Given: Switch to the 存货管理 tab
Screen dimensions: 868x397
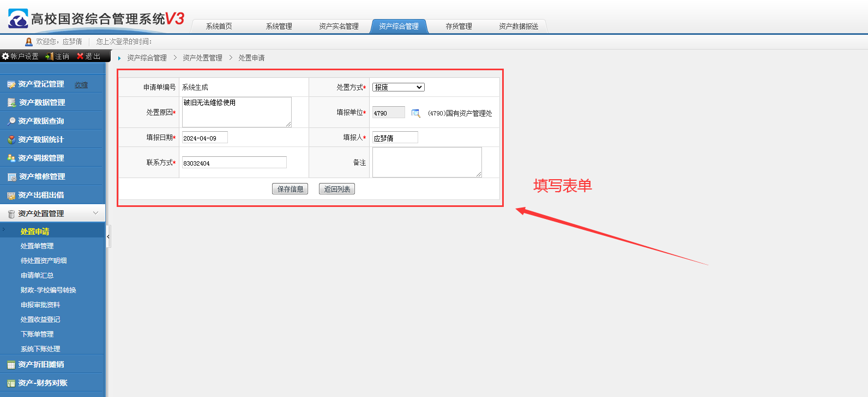Looking at the screenshot, I should pos(459,26).
